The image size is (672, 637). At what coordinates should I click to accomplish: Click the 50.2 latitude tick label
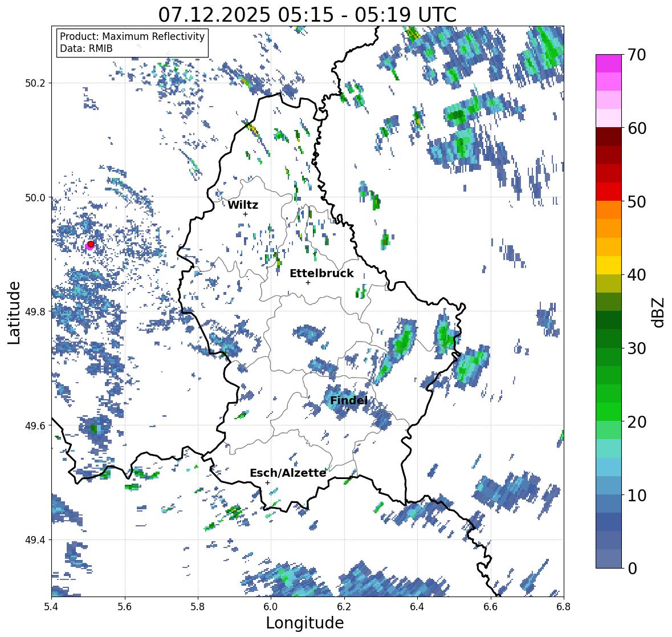(35, 83)
